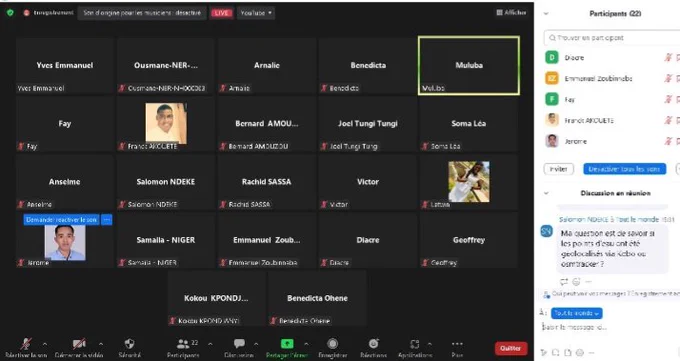The image size is (680, 361).
Task: Click Désactiver tous les sons button
Action: click(624, 169)
